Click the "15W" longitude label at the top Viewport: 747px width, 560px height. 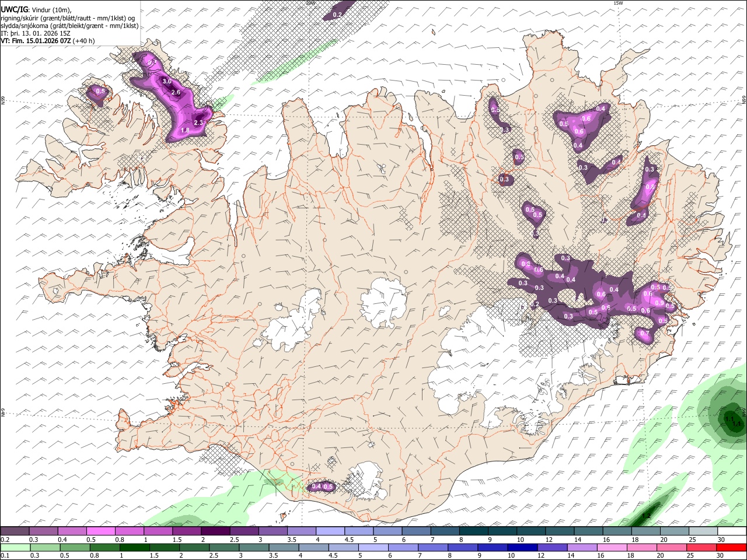point(618,3)
